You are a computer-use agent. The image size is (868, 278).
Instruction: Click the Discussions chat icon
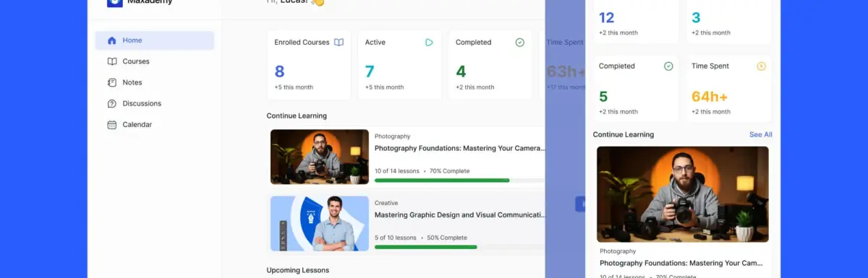coord(111,103)
